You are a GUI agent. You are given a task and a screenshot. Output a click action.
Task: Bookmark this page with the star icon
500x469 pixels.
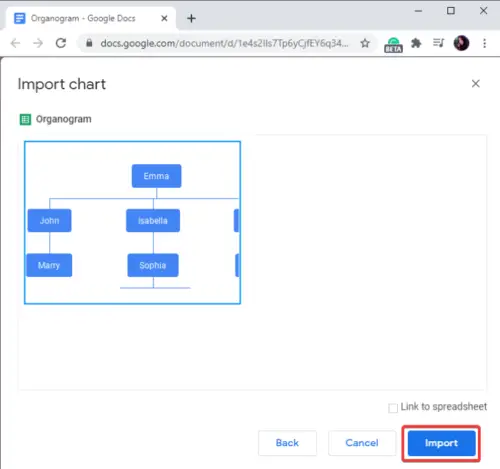click(x=365, y=43)
